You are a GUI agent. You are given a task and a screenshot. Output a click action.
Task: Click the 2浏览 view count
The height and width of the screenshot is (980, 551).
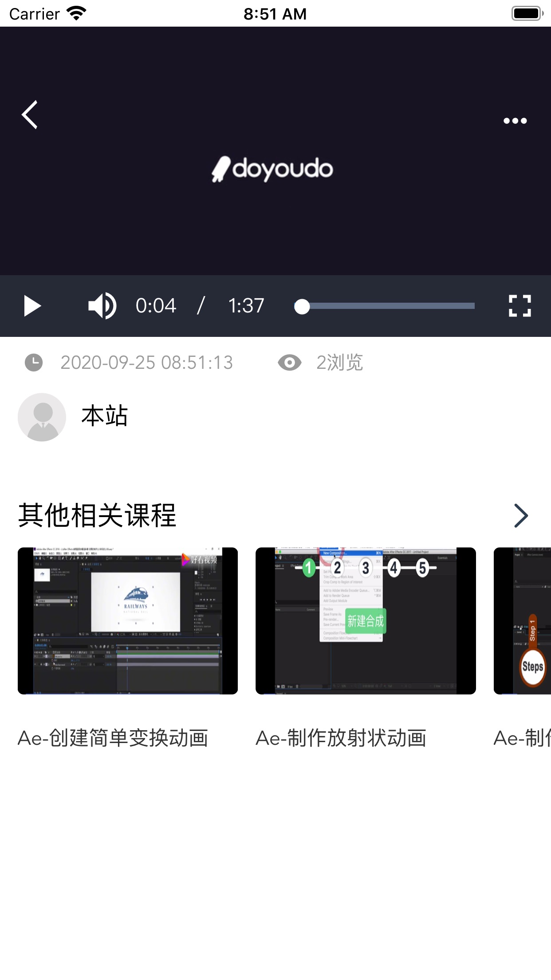(340, 363)
